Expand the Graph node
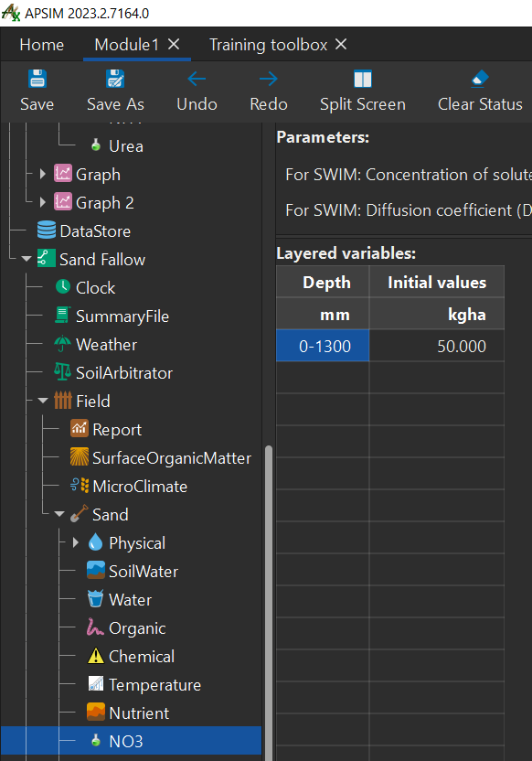The height and width of the screenshot is (761, 532). 43,174
